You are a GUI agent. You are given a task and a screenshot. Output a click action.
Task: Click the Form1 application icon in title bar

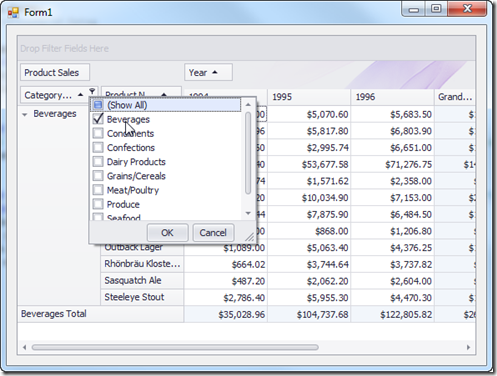13,13
